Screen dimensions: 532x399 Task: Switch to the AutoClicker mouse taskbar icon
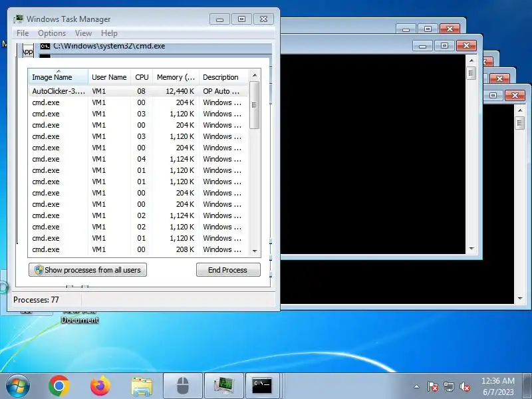pyautogui.click(x=183, y=386)
